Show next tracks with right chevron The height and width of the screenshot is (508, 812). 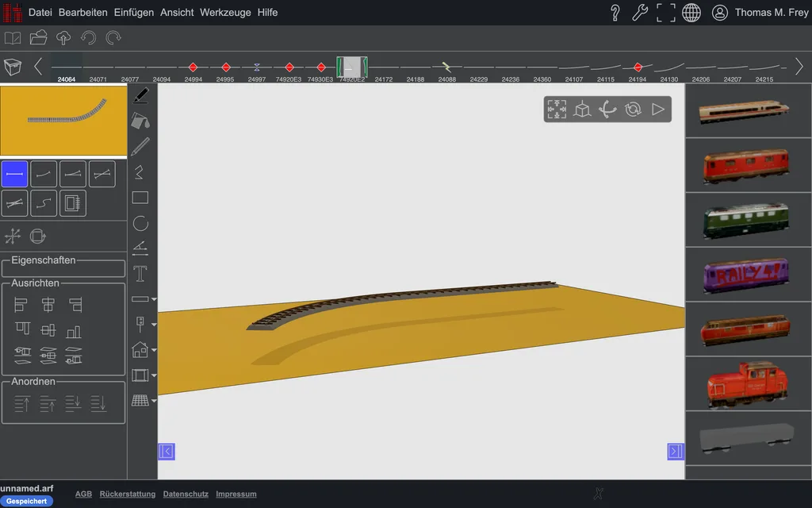click(x=799, y=67)
